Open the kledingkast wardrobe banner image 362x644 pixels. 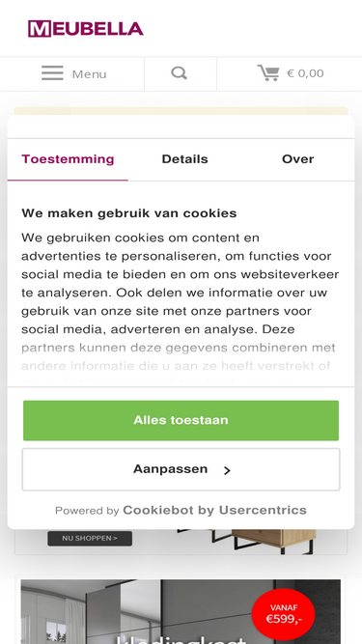pos(181,611)
